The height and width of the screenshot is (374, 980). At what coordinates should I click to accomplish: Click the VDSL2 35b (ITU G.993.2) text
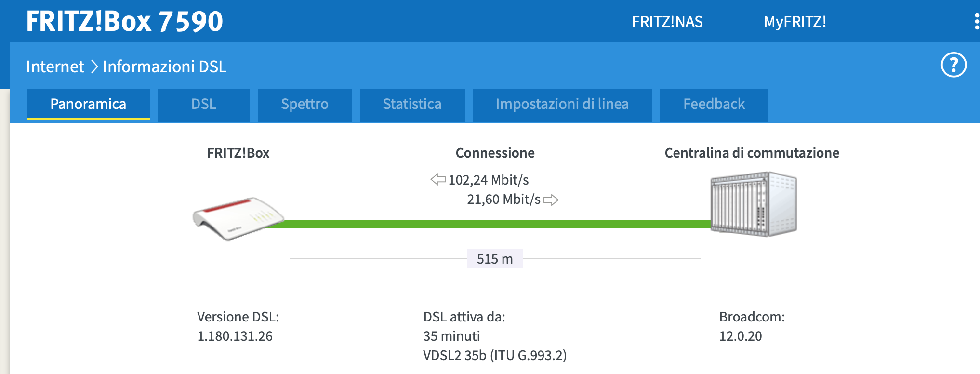click(x=495, y=356)
